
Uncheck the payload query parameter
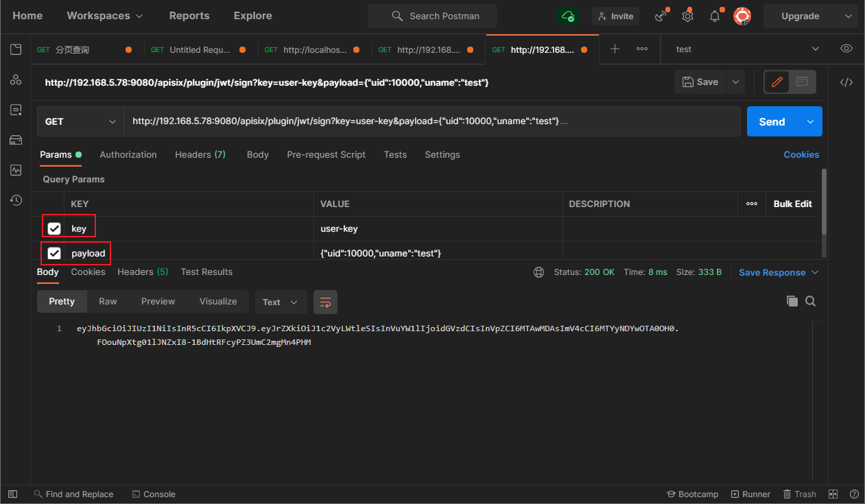tap(54, 253)
